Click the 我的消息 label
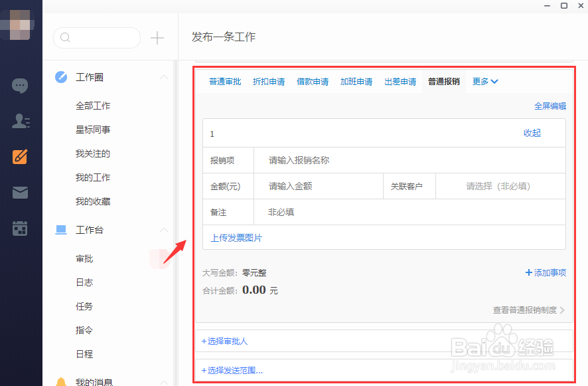 (x=94, y=382)
